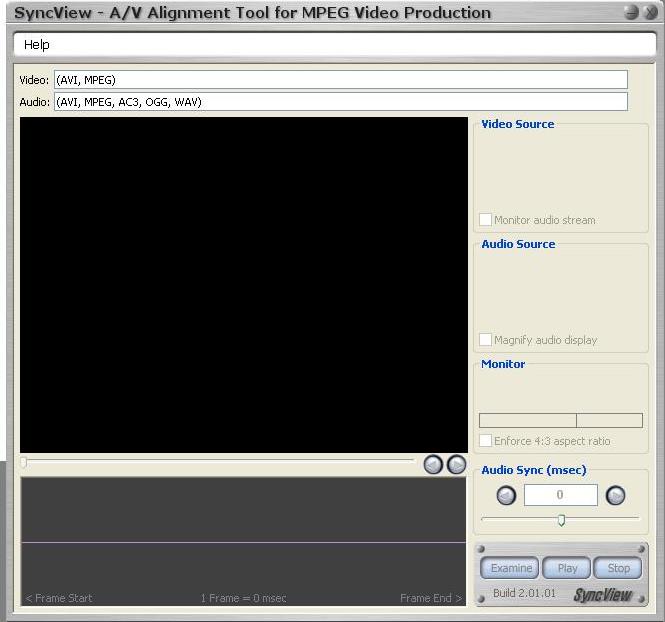Click the Monitor level meter bar
This screenshot has width=665, height=622.
[x=561, y=421]
